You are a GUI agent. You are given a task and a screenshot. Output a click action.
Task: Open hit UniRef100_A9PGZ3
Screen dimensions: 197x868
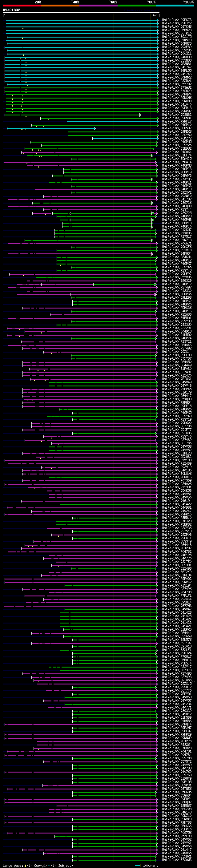177,20
